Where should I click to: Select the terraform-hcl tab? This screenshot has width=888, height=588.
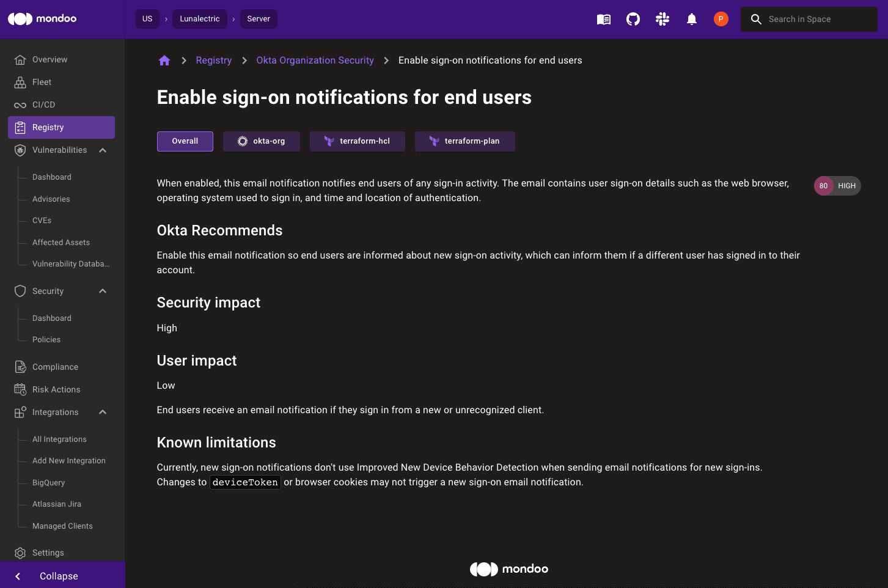point(357,141)
